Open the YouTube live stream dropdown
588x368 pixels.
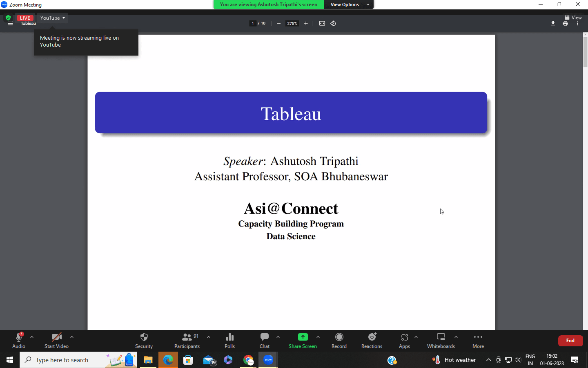click(x=53, y=18)
